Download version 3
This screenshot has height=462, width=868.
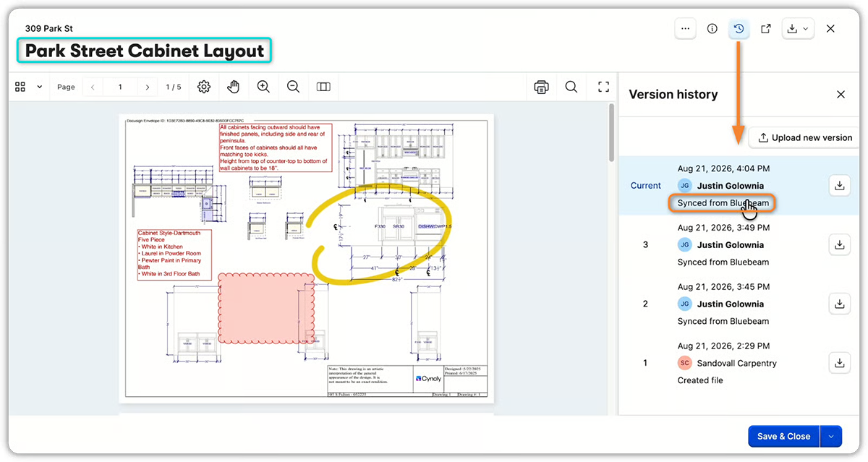click(839, 245)
